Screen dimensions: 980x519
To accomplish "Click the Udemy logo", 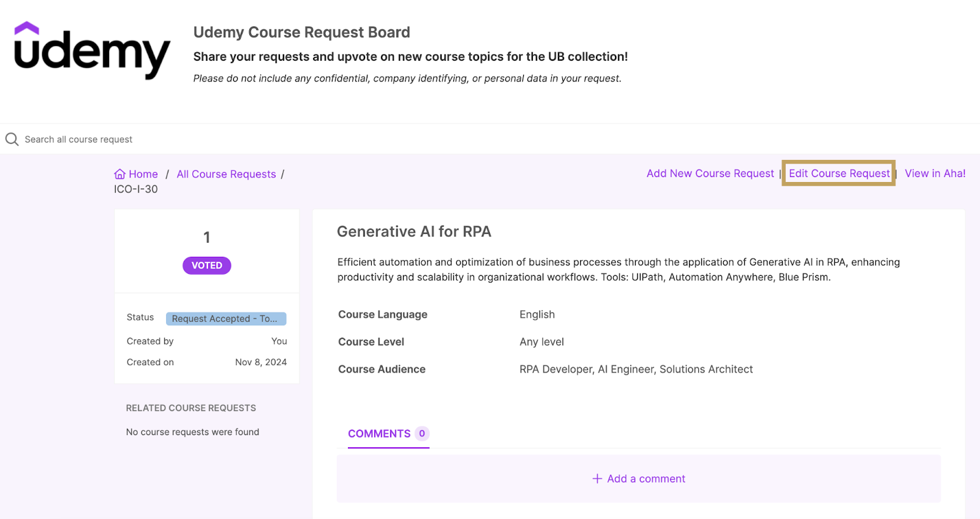I will click(x=92, y=51).
